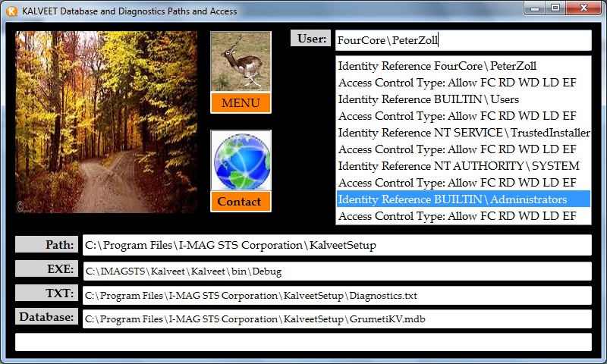Image resolution: width=607 pixels, height=364 pixels.
Task: Click the Path field with KalveetSetup folder
Action: tap(337, 245)
